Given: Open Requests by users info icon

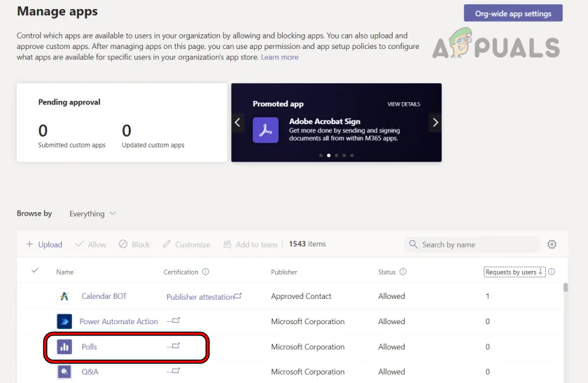Looking at the screenshot, I should (x=552, y=272).
